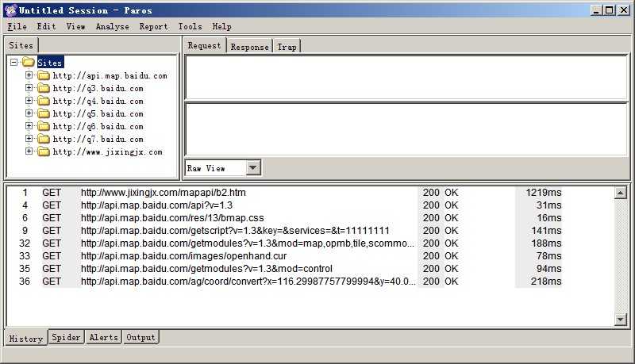Expand the http://q6.baidu.com node
This screenshot has height=364, width=635.
(x=29, y=126)
